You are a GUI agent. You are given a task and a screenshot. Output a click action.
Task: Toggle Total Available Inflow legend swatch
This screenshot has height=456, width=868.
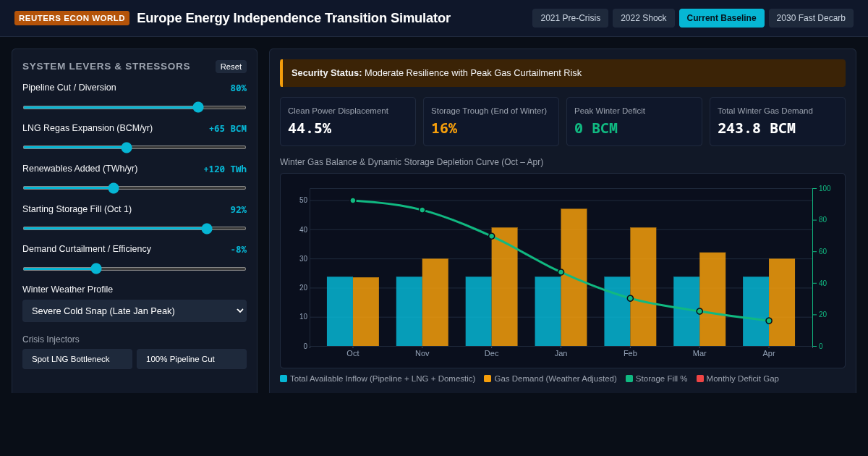pyautogui.click(x=284, y=379)
